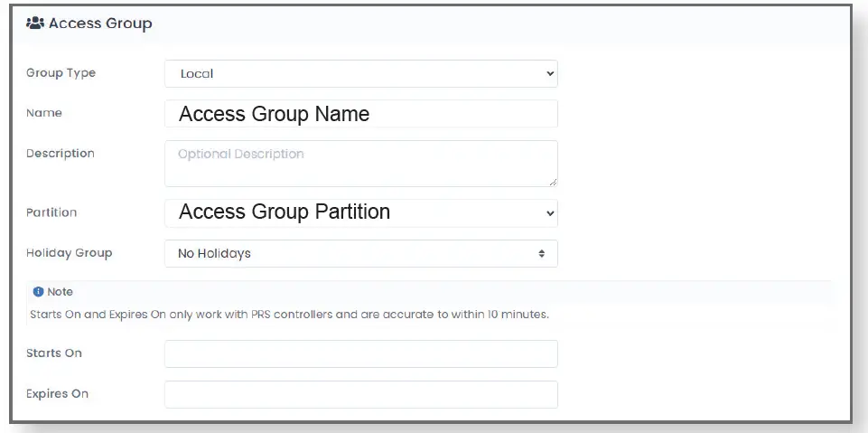The height and width of the screenshot is (433, 868).
Task: Click the blue Note info icon
Action: click(38, 292)
